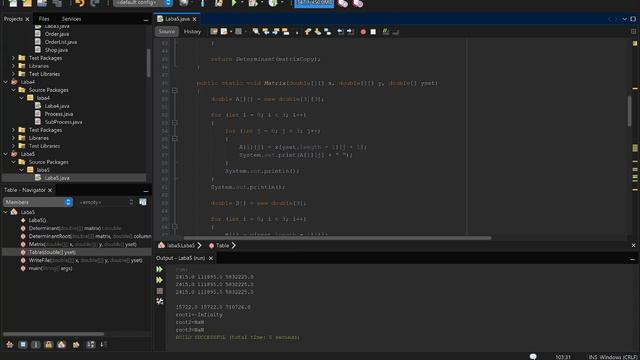The width and height of the screenshot is (640, 360).
Task: Click the red Start Macro Recording icon
Action: click(363, 31)
